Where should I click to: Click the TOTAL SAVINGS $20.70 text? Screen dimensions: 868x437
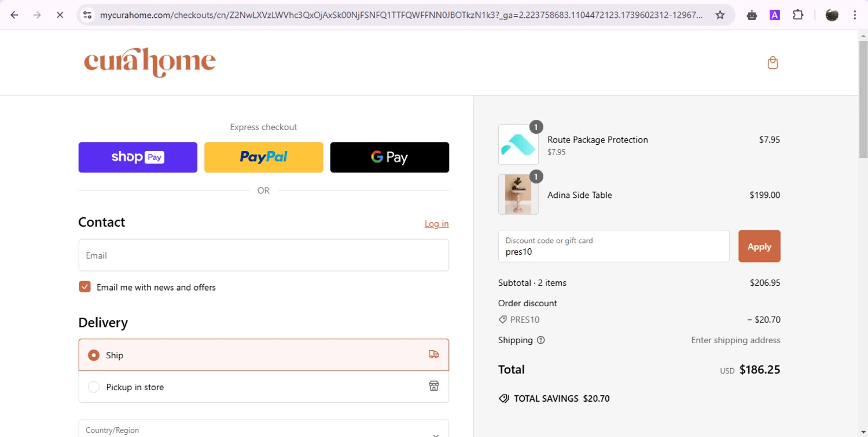[561, 399]
